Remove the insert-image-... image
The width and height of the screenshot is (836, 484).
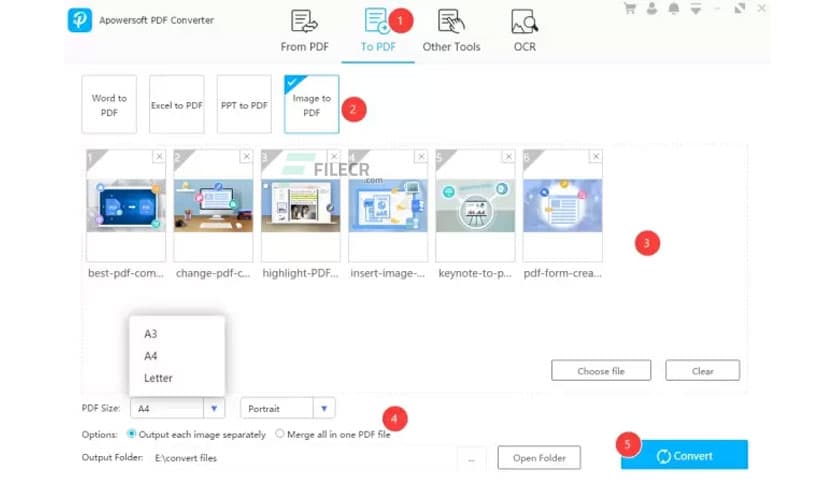pos(421,156)
